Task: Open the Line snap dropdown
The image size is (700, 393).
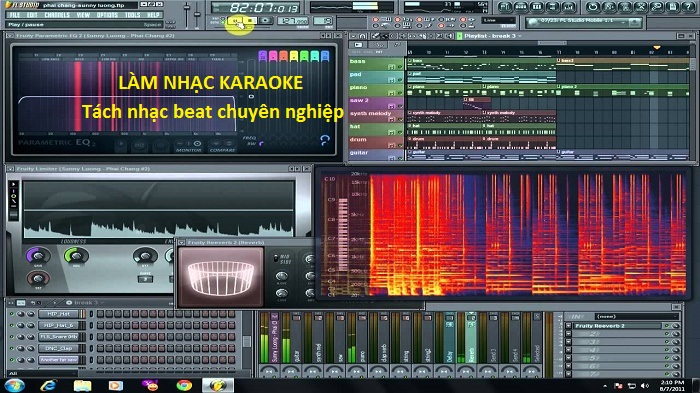Action: coord(498,21)
